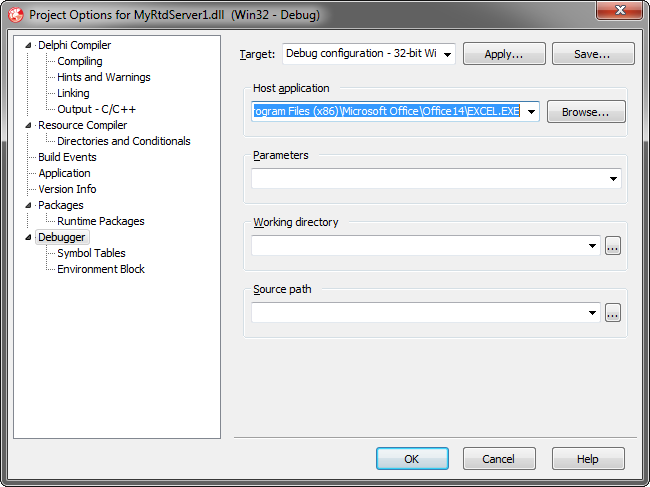Confirm the dialog with OK

(x=412, y=459)
